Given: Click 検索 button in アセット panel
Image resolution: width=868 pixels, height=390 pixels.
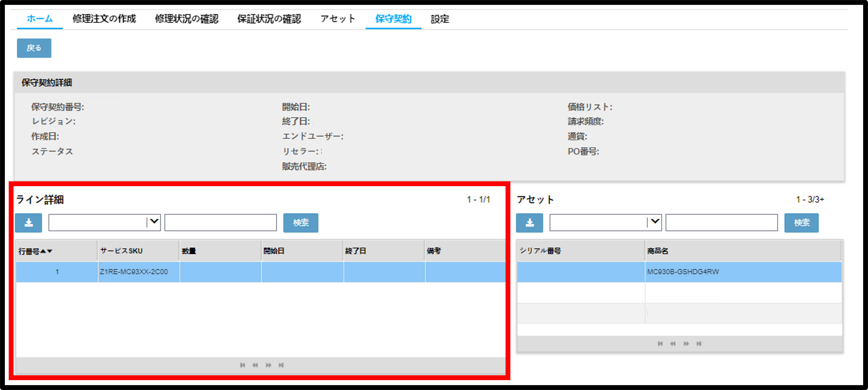Looking at the screenshot, I should click(x=801, y=222).
